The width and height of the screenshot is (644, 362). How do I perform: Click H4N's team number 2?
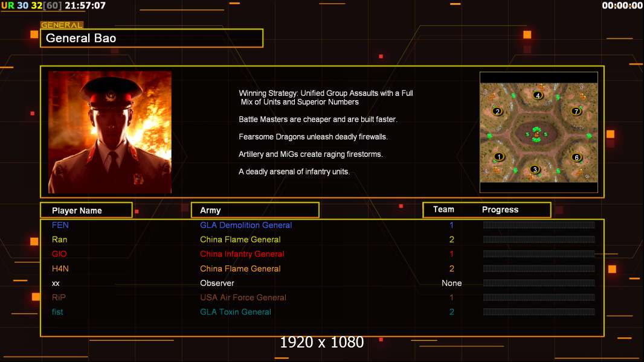[x=451, y=268]
